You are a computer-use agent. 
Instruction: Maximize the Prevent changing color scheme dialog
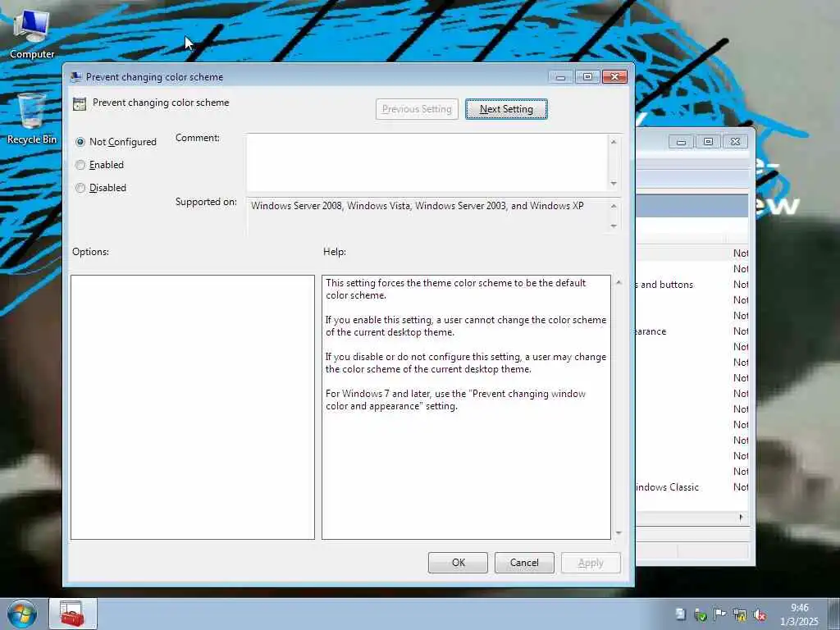(587, 77)
